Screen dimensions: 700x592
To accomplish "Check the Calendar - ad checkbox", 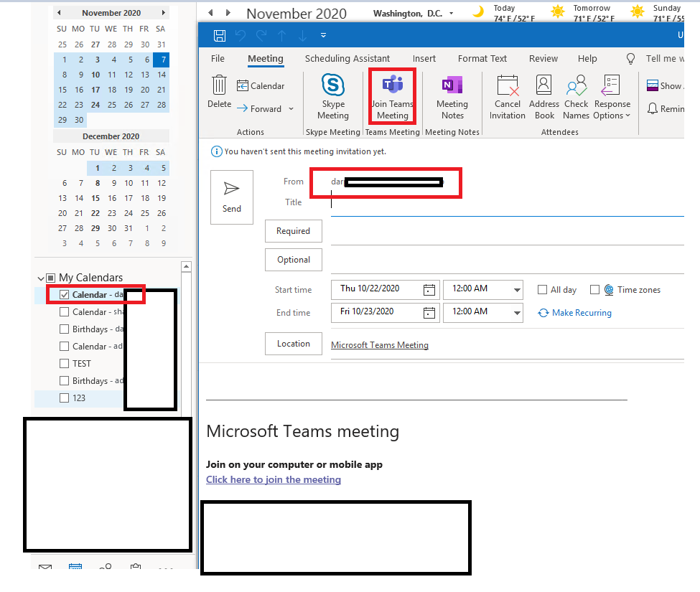I will point(65,346).
